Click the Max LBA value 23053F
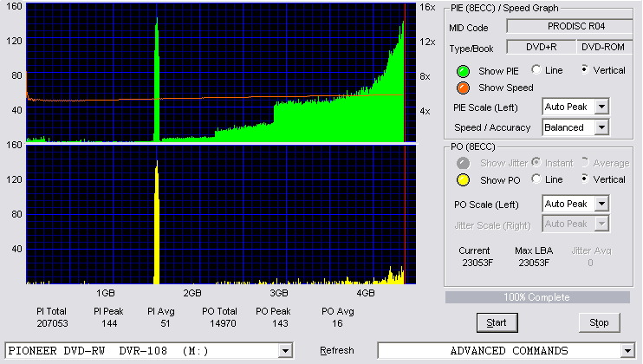This screenshot has width=643, height=364. pyautogui.click(x=534, y=263)
